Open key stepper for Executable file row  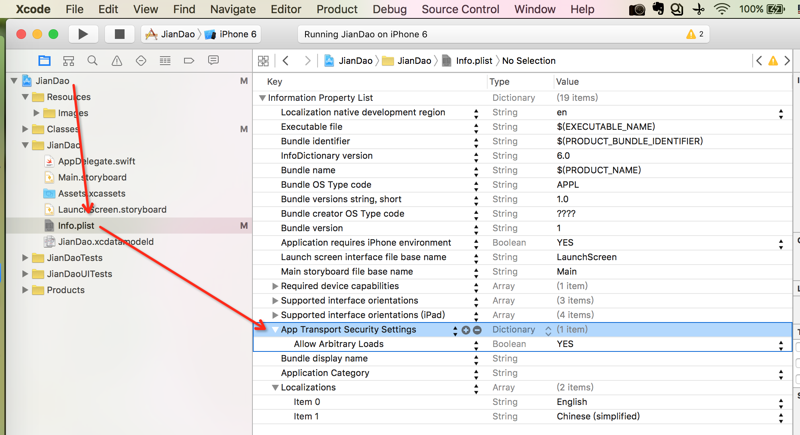(476, 127)
